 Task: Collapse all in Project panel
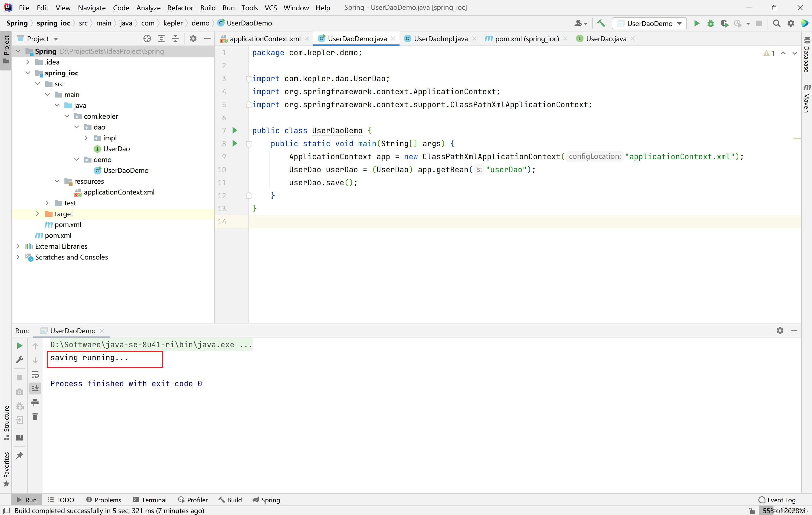coord(175,38)
